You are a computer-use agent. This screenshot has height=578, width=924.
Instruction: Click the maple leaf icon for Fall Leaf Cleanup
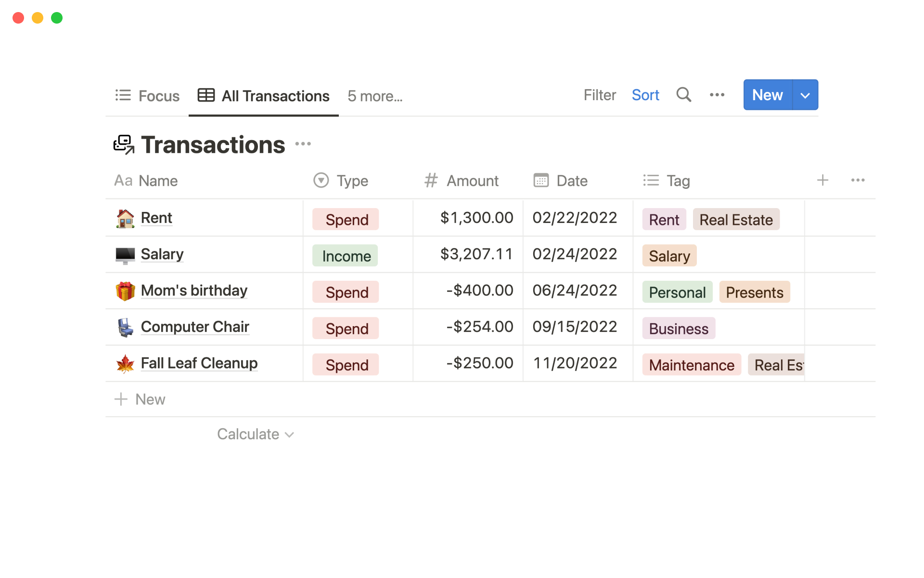[x=125, y=364]
